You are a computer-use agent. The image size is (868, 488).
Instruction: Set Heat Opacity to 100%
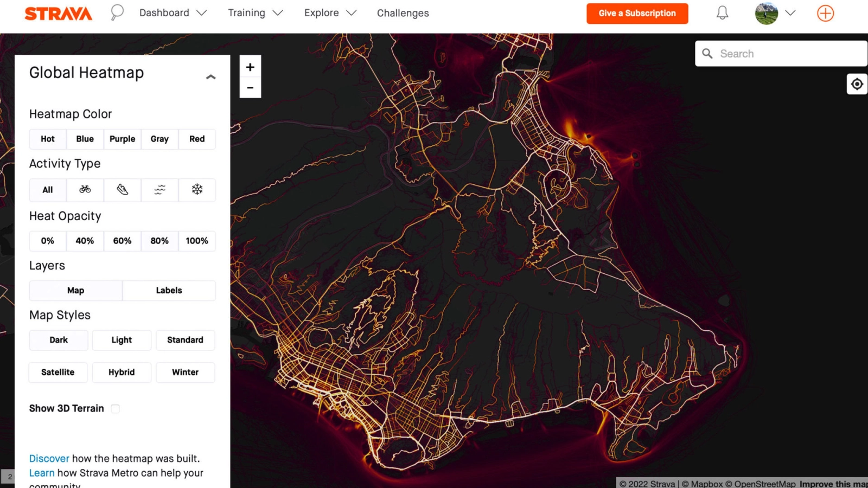(x=197, y=241)
